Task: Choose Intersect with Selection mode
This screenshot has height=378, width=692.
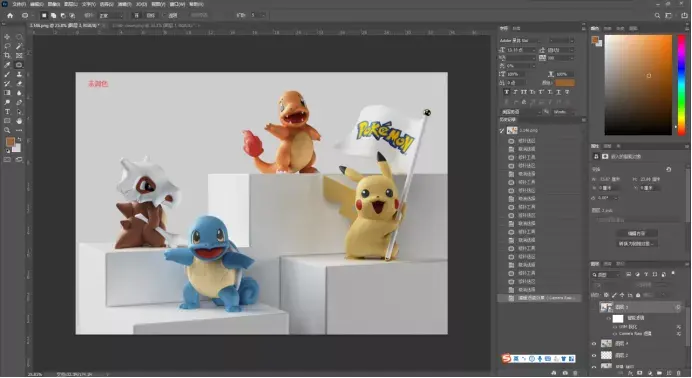Action: (72, 15)
